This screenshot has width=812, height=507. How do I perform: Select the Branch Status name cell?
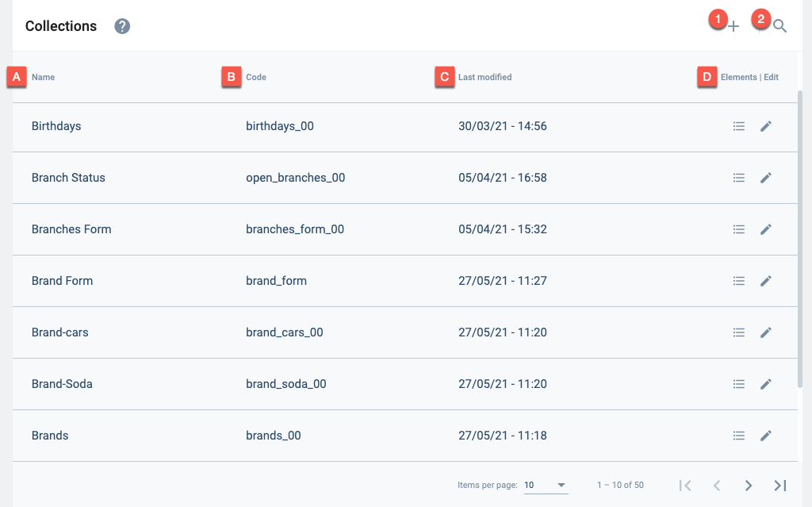[x=68, y=178]
